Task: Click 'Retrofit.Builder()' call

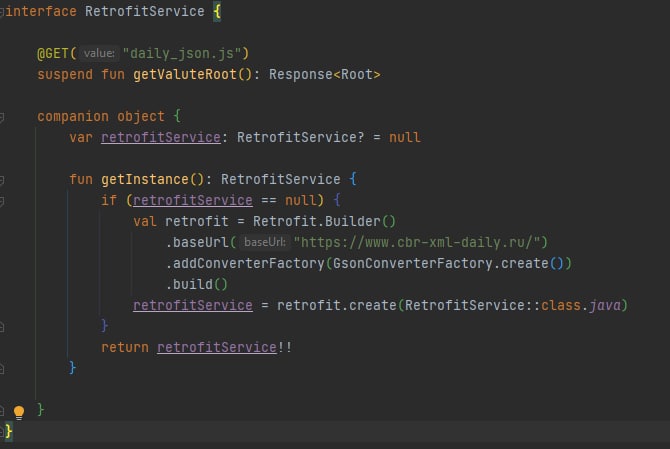Action: [x=324, y=221]
